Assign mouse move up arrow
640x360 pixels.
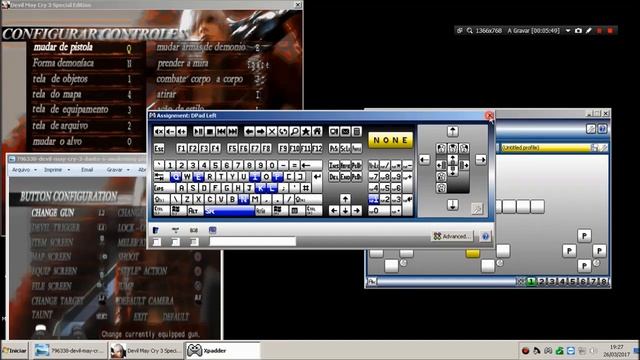(x=452, y=131)
